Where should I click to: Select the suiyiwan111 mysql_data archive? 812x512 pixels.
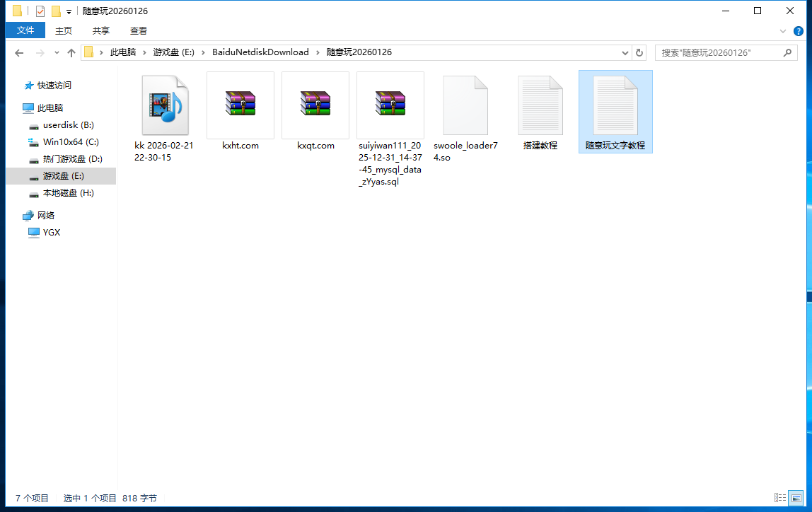click(390, 105)
